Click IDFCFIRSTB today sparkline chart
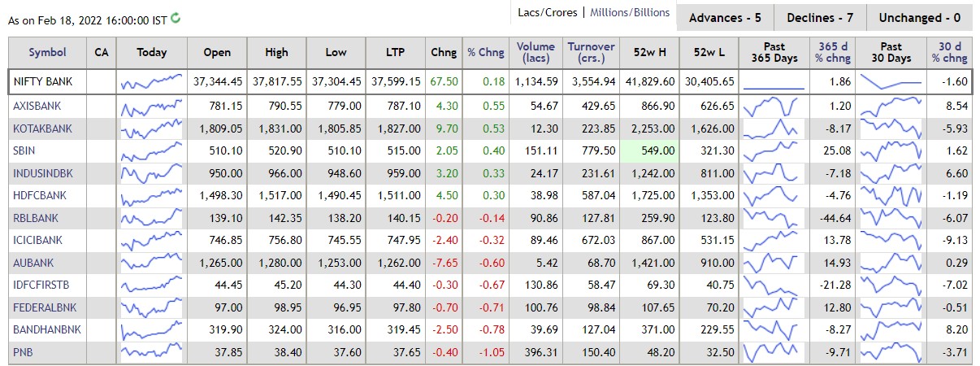980x366 pixels. (151, 285)
